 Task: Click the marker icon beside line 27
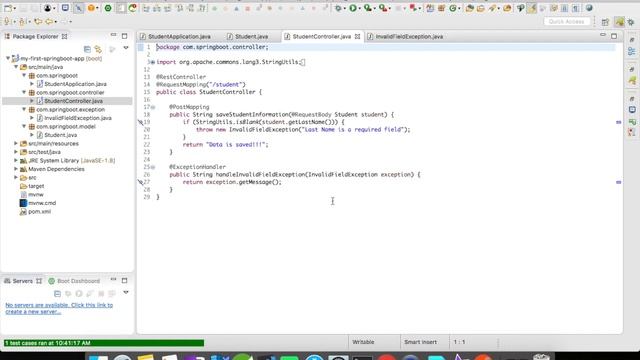[140, 182]
